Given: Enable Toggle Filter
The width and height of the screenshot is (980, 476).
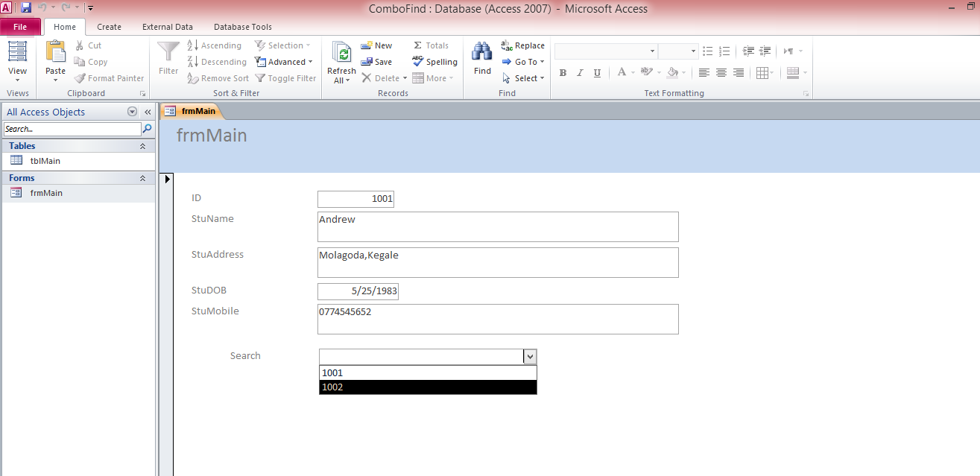Looking at the screenshot, I should point(285,77).
